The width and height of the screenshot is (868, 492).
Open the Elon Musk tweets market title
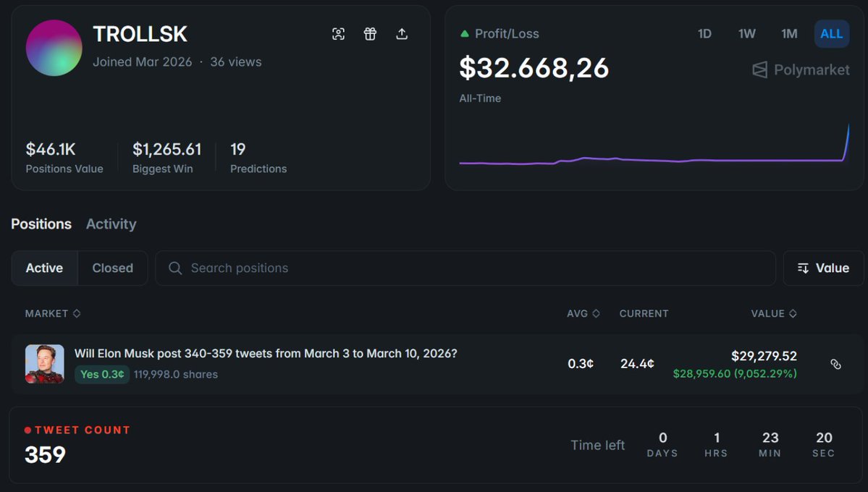point(266,353)
